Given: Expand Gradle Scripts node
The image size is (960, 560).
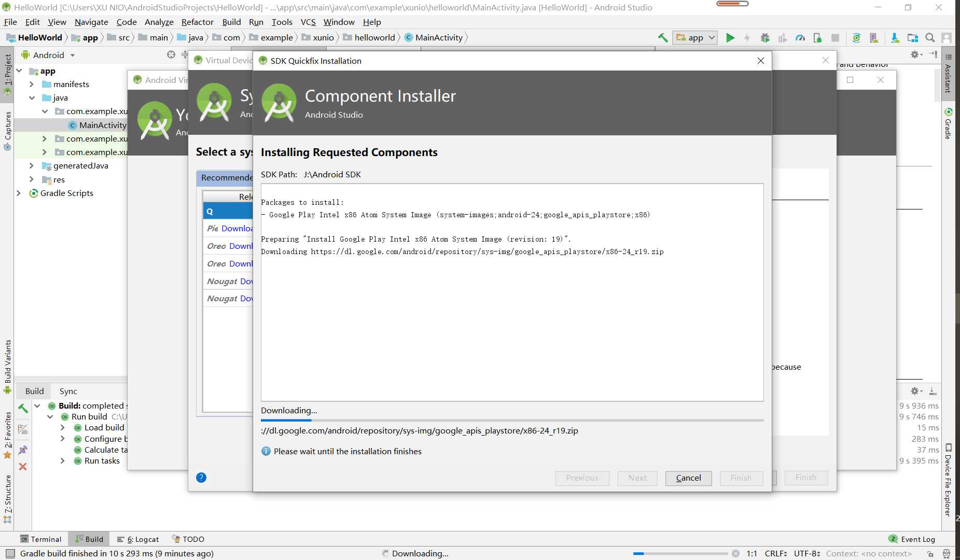Looking at the screenshot, I should [x=19, y=193].
